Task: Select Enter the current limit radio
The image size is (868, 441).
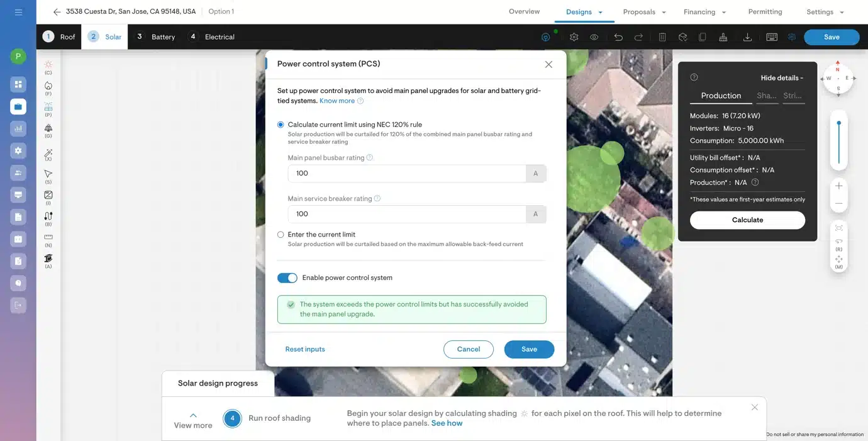Action: [281, 235]
